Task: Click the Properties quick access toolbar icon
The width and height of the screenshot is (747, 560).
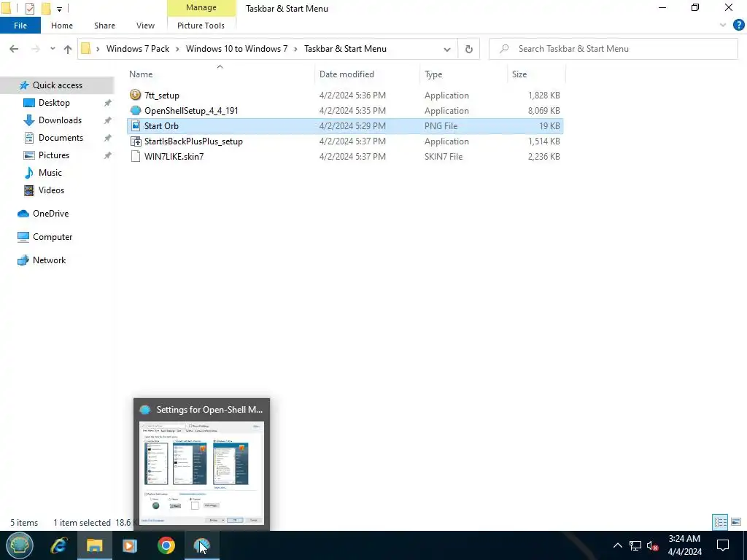Action: point(29,8)
